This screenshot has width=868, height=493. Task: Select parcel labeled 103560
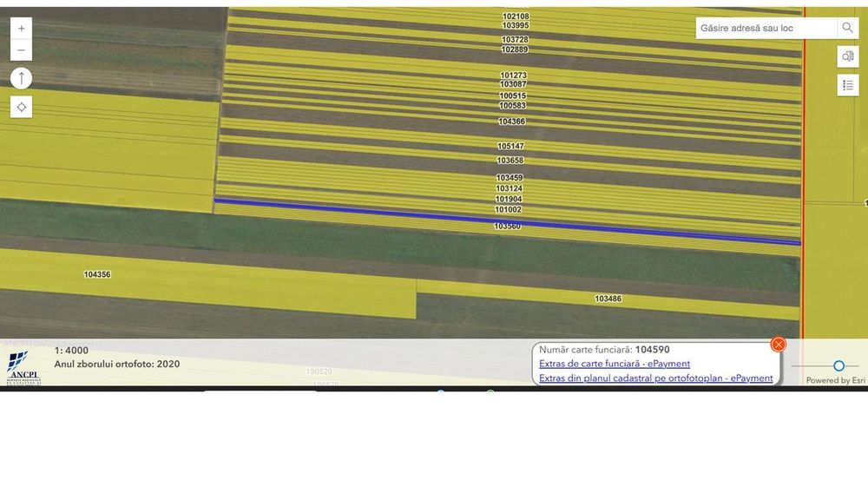(507, 227)
